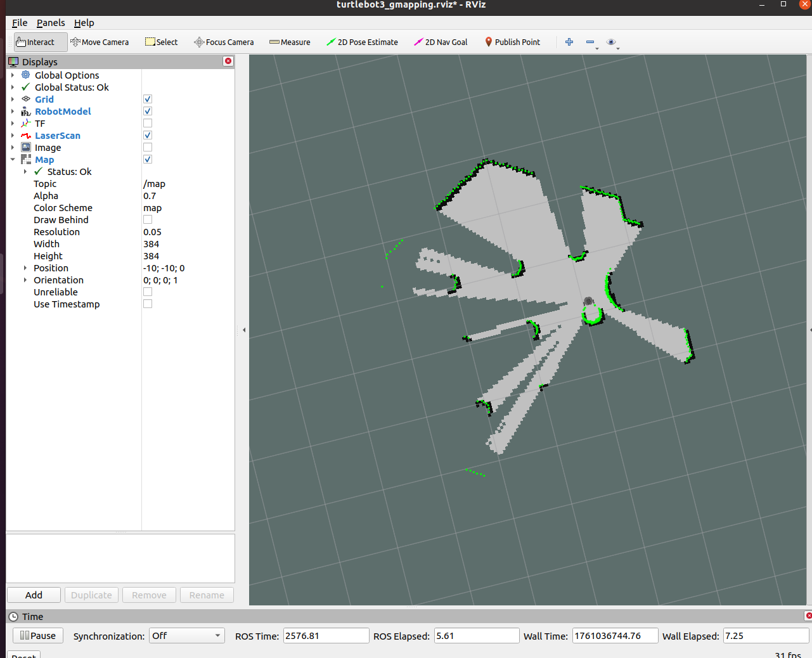Open the File menu
The image size is (812, 658).
point(20,23)
